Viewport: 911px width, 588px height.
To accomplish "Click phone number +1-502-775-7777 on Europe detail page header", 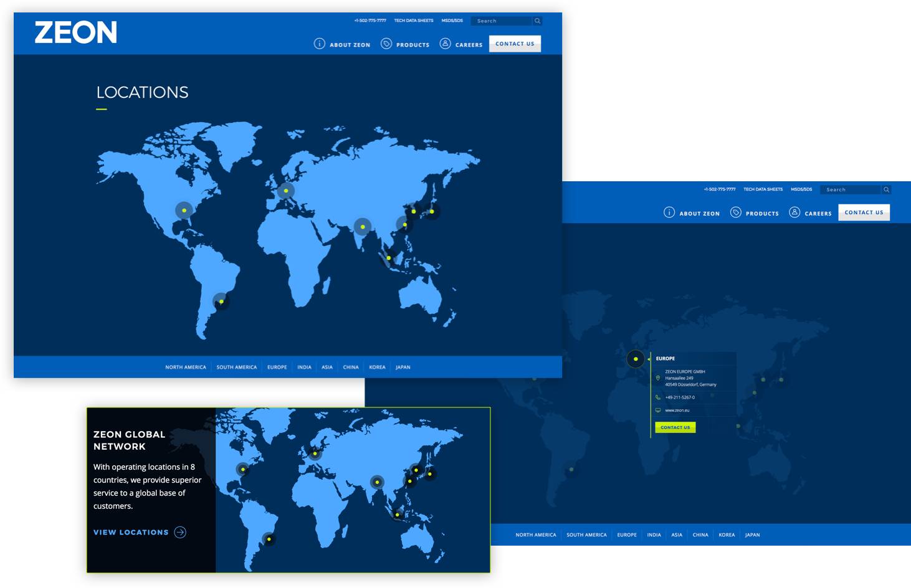I will tap(720, 189).
